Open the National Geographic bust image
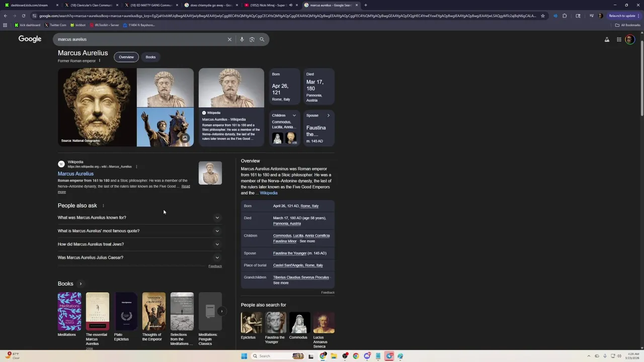 pyautogui.click(x=97, y=108)
